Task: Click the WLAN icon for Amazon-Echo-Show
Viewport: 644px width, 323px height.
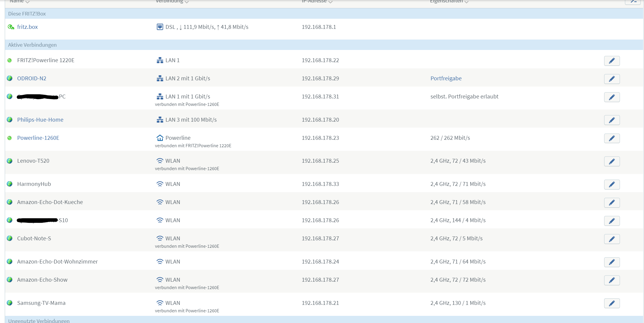Action: (160, 280)
